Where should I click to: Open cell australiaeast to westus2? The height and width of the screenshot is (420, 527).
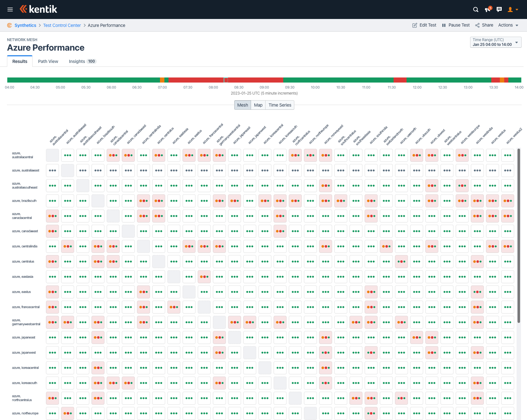coord(508,170)
